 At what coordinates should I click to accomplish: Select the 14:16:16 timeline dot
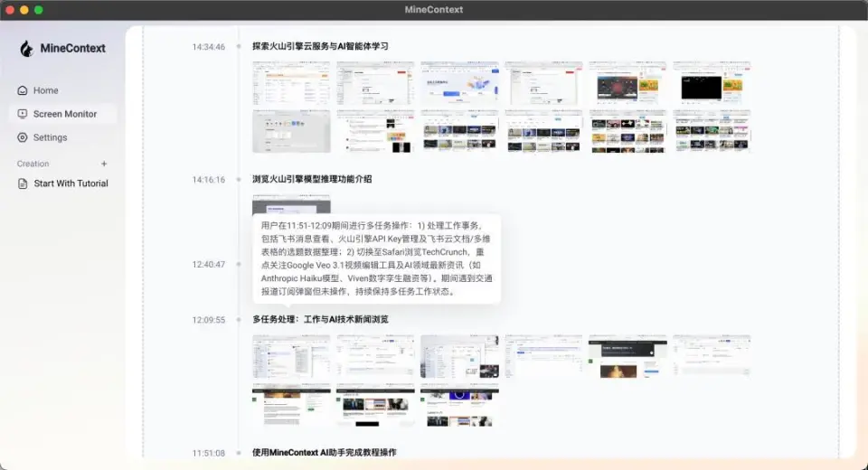coord(239,180)
